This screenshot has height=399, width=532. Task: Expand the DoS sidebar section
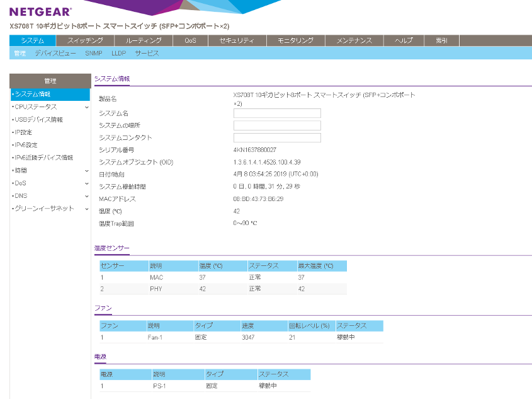pos(20,183)
